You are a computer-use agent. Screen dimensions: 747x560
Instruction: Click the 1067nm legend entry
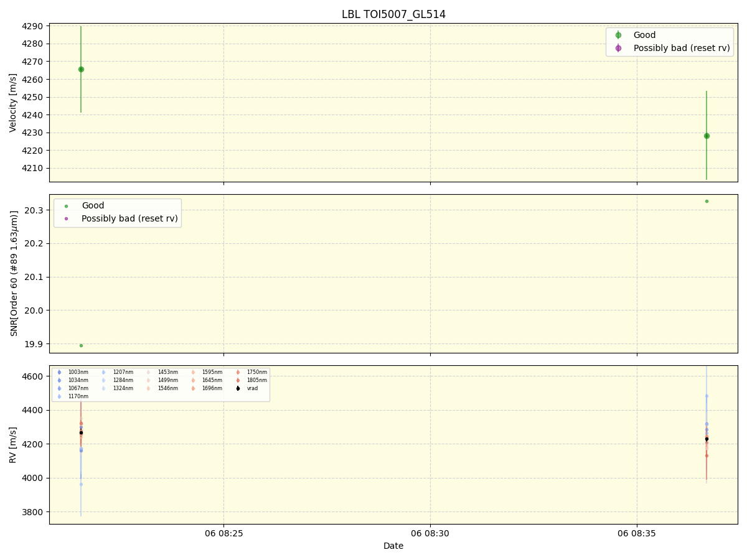72,388
